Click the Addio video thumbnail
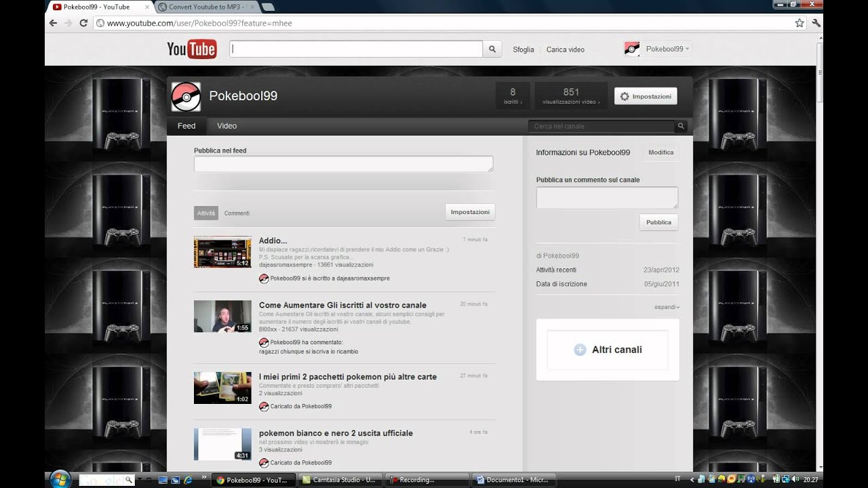Viewport: 868px width, 488px height. 222,252
